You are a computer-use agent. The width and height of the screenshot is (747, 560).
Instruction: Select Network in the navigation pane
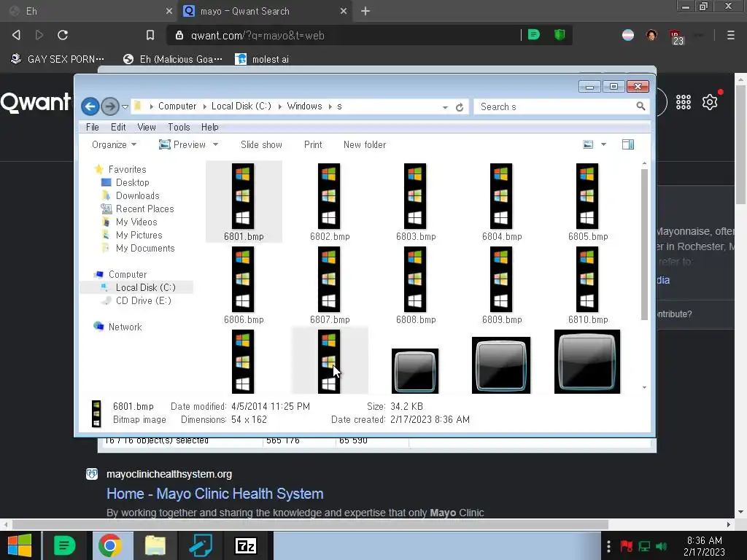point(125,327)
